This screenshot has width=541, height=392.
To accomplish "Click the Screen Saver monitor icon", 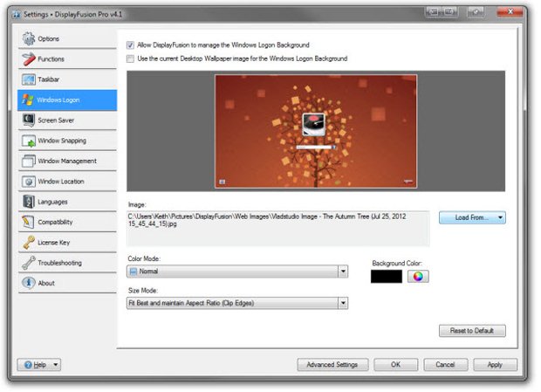I will coord(29,120).
